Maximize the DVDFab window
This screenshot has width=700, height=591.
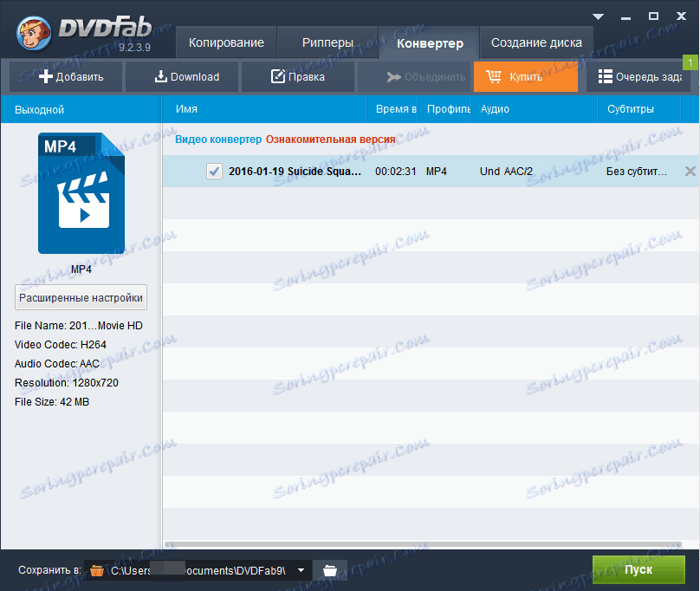click(653, 16)
